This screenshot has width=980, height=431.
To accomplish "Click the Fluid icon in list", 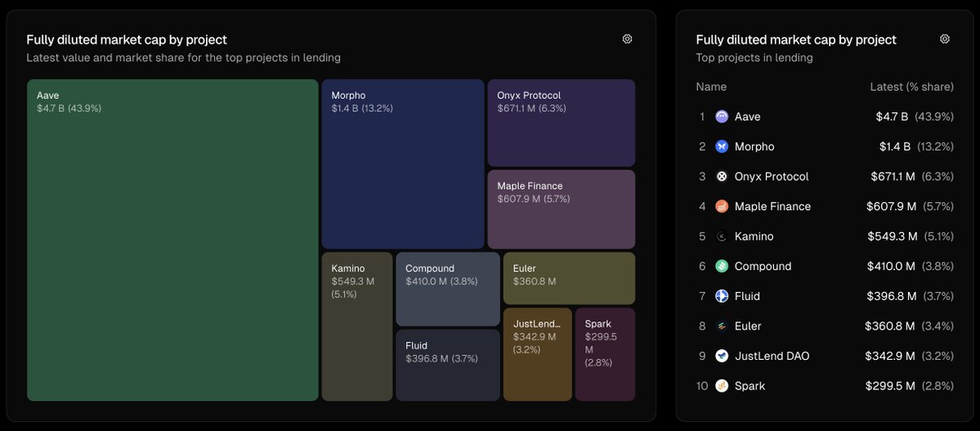I will [x=722, y=296].
